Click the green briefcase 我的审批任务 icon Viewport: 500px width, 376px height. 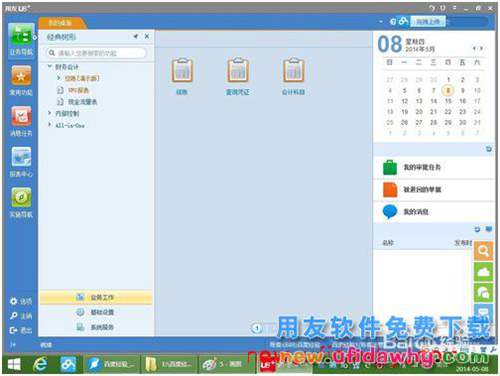tap(390, 167)
